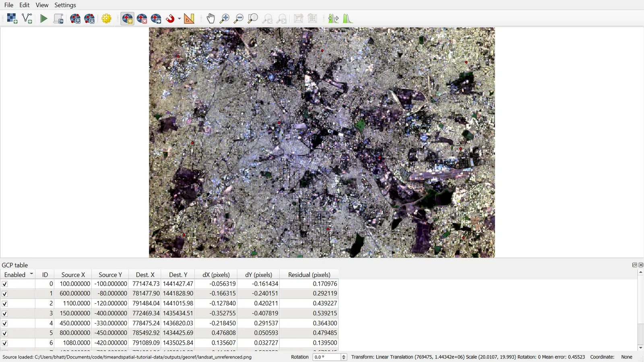Screen dimensions: 644x362
Task: Sort GCP table by Dest. Y header
Action: (x=178, y=275)
